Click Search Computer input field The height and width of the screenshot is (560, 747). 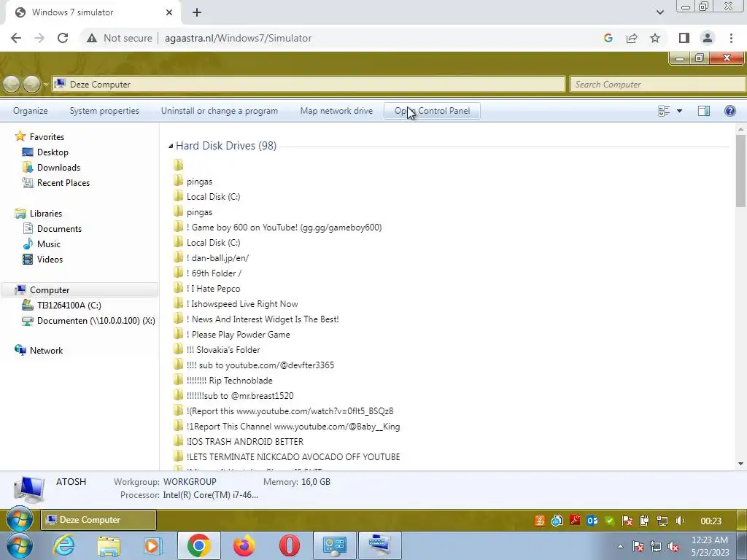[x=657, y=85]
